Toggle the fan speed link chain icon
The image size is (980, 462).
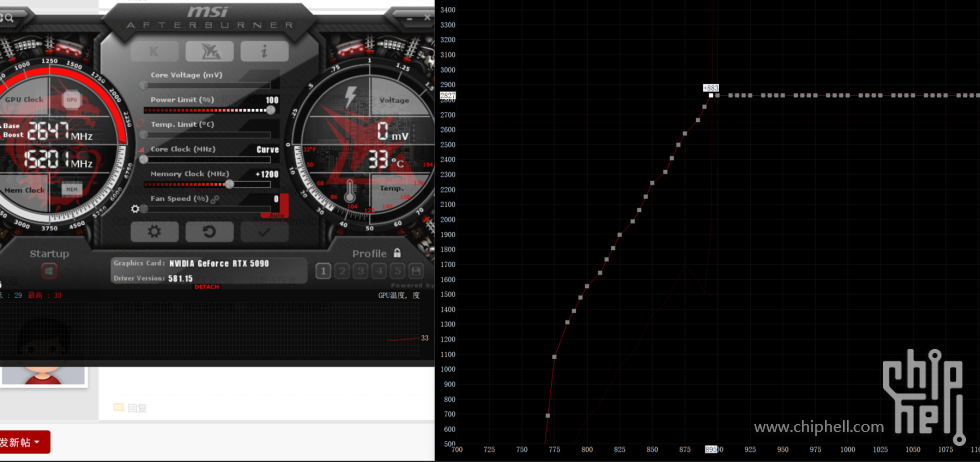click(215, 199)
